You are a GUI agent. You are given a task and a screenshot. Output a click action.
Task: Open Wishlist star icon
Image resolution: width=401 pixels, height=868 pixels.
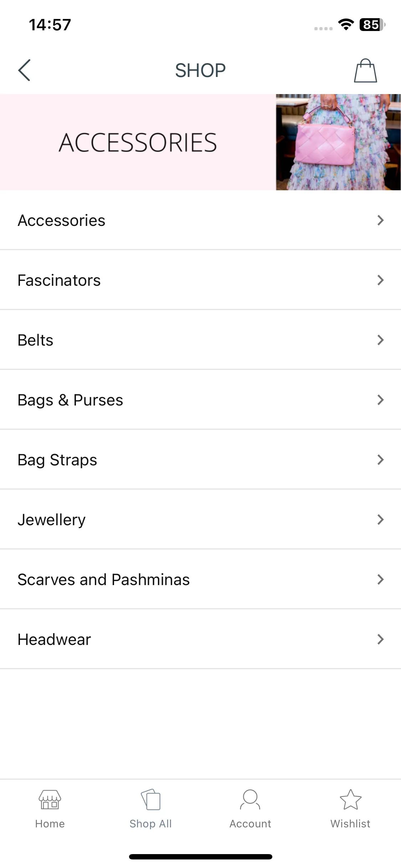351,799
